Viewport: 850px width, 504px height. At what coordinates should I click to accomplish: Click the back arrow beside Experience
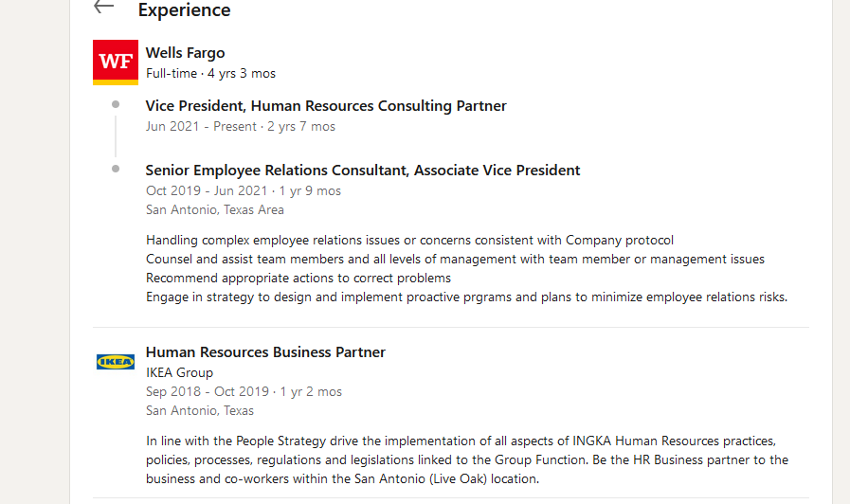[103, 7]
